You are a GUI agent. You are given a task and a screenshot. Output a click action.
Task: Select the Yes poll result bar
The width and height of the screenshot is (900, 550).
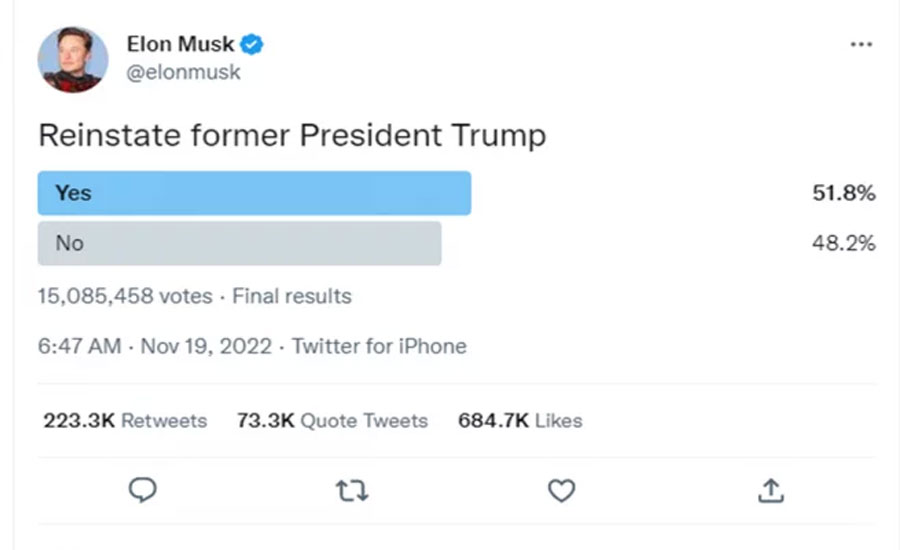(x=254, y=193)
